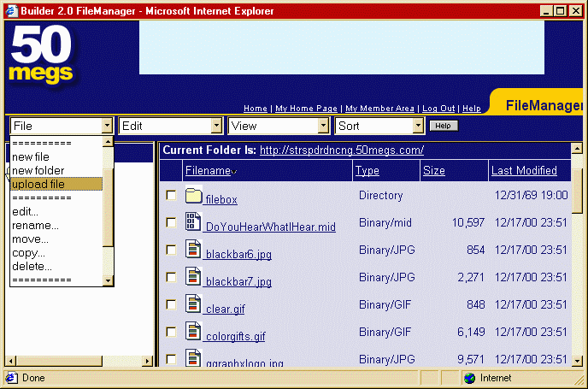Check the box next to filebox
Viewport: 588px width, 389px height.
[x=171, y=196]
